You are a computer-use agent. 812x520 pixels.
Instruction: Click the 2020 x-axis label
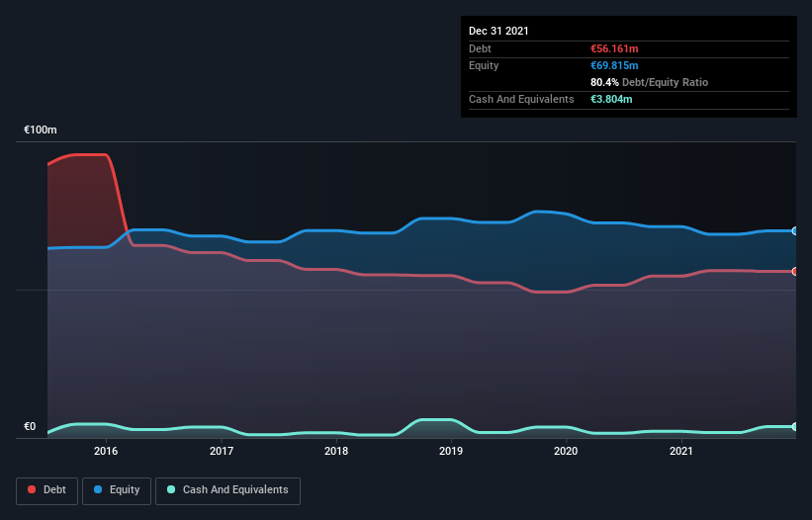566,451
